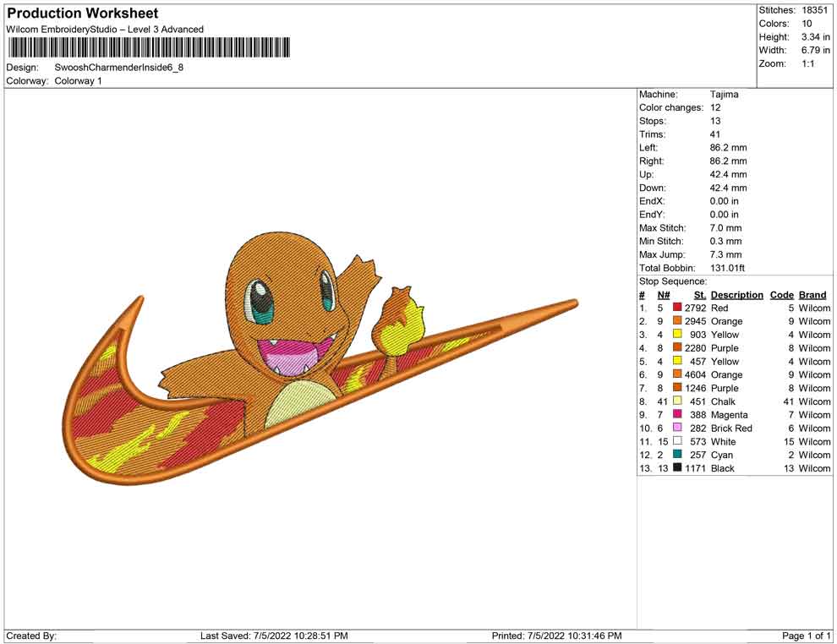Click the Magenta swatch in stop 9

click(x=677, y=414)
